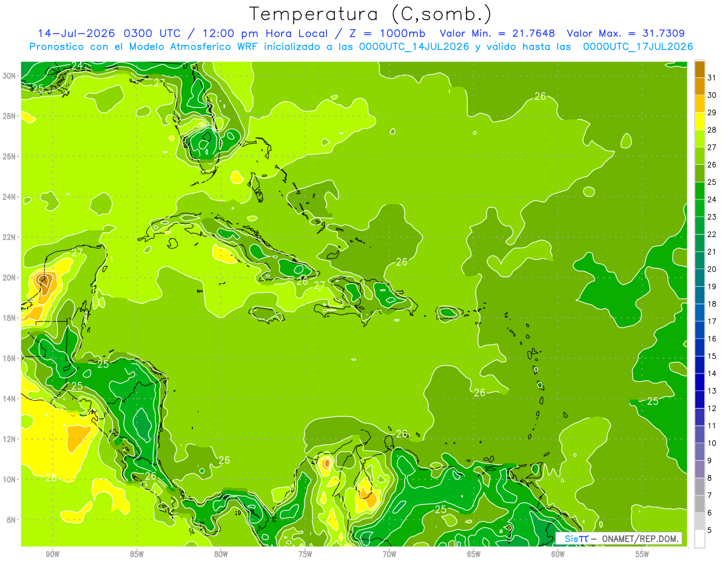Select the date text "14-Jul-2026 0300 UTC"
Viewport: 728px width, 562px height.
click(110, 33)
